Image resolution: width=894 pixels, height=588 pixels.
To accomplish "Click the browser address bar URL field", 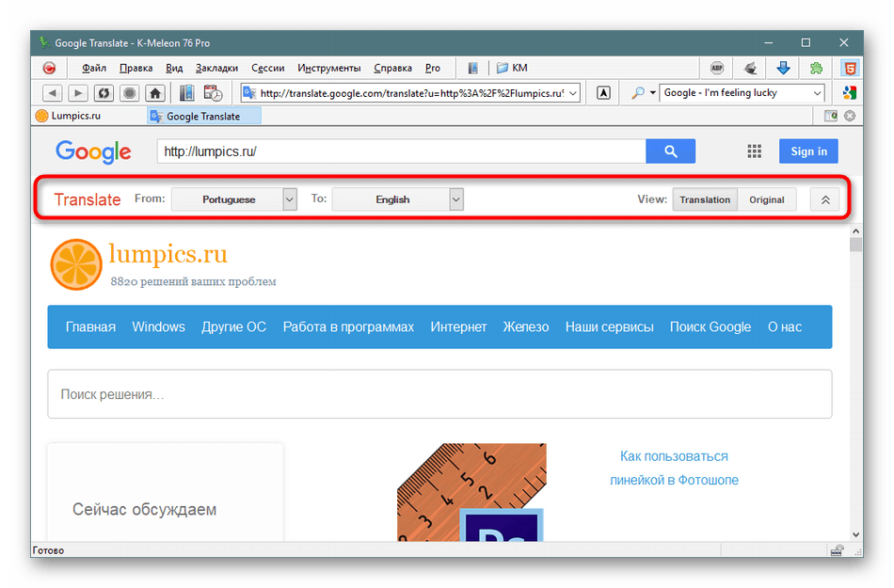I will click(x=410, y=93).
